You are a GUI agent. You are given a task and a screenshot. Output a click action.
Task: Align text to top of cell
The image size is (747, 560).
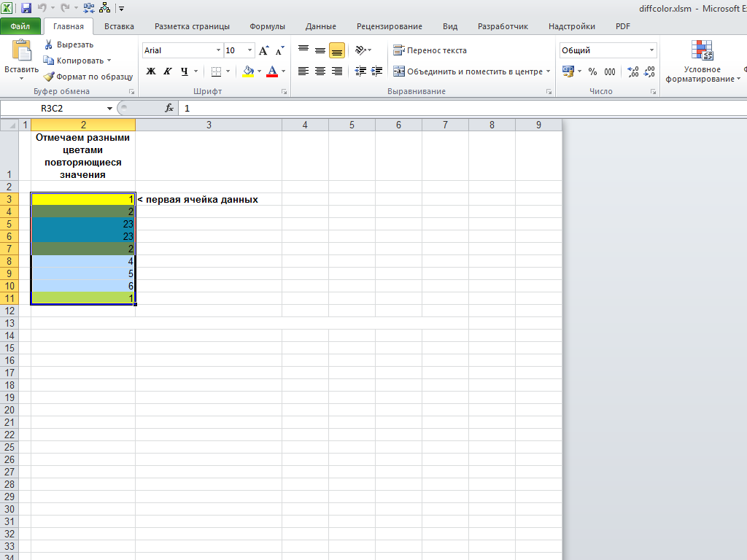point(303,50)
